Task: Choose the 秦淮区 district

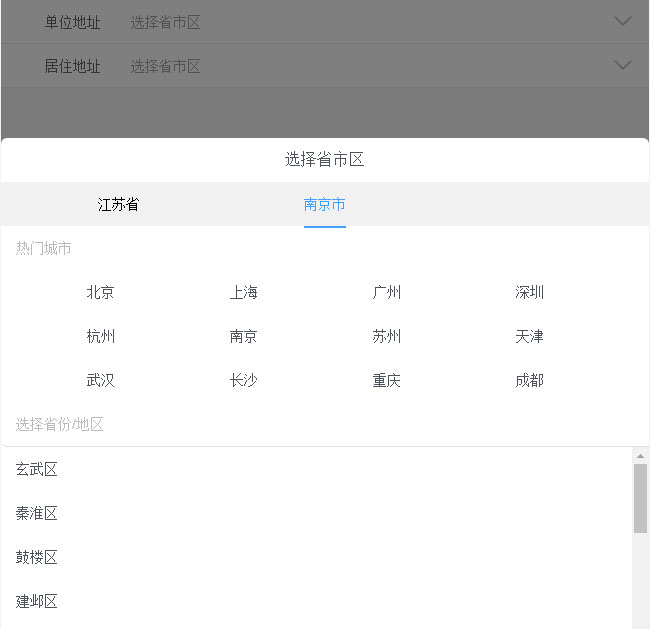Action: (x=37, y=513)
